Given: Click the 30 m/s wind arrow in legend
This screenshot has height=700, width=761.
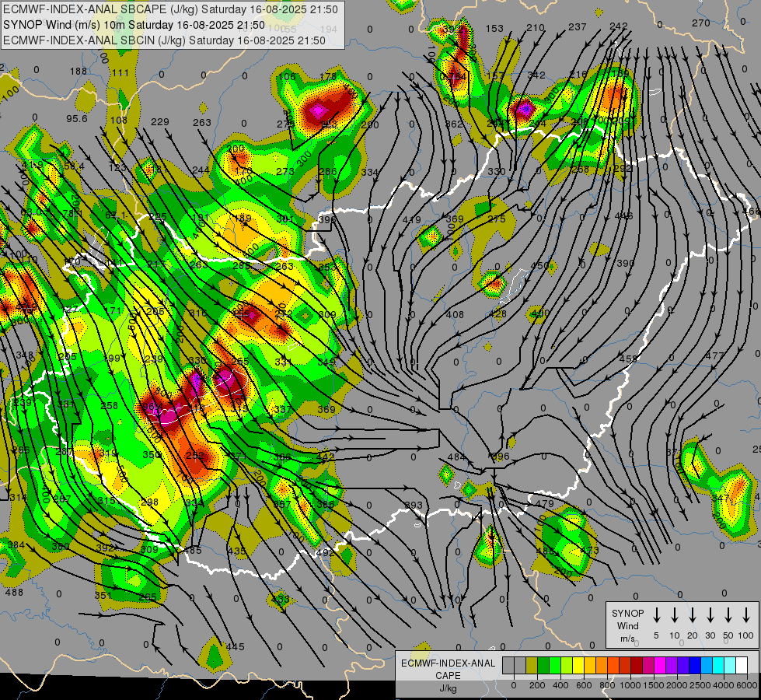Looking at the screenshot, I should click(x=710, y=615).
